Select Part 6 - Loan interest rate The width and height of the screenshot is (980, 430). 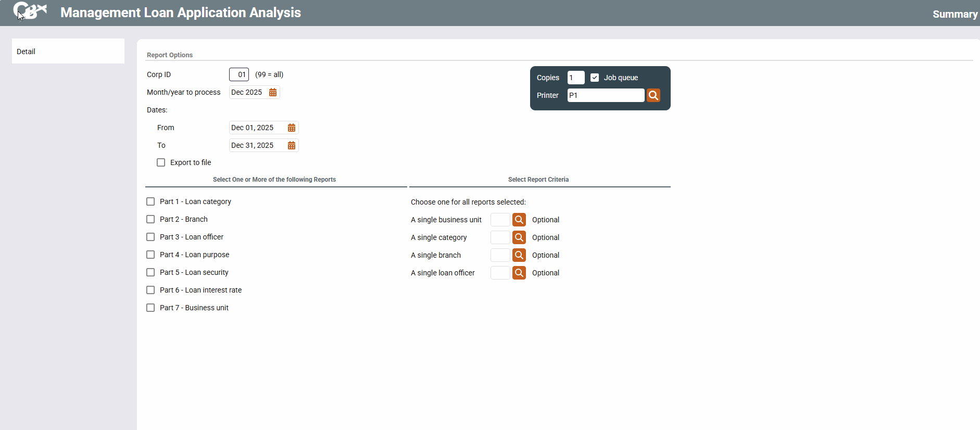click(150, 290)
